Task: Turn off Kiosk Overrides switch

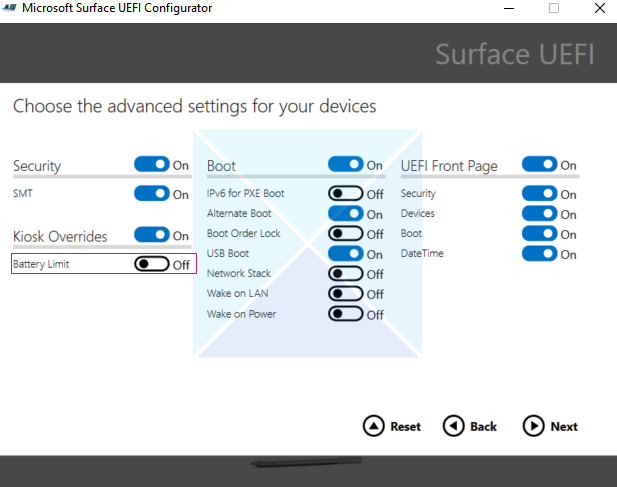Action: (x=151, y=235)
